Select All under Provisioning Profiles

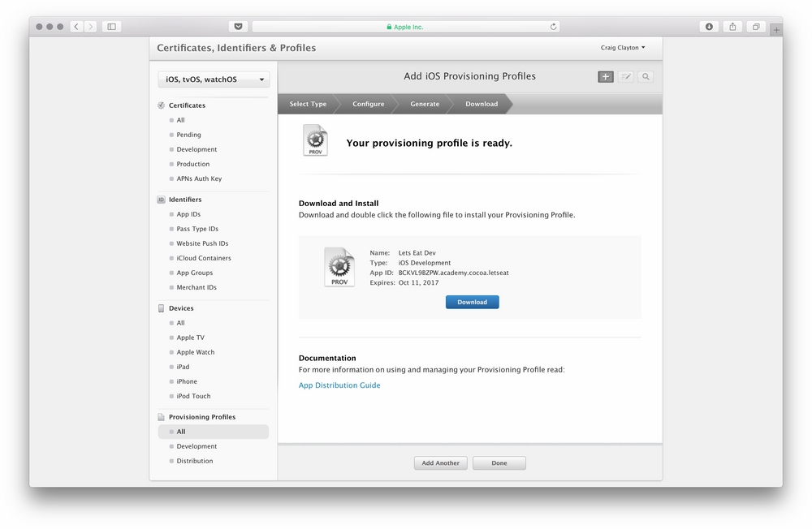(x=214, y=432)
